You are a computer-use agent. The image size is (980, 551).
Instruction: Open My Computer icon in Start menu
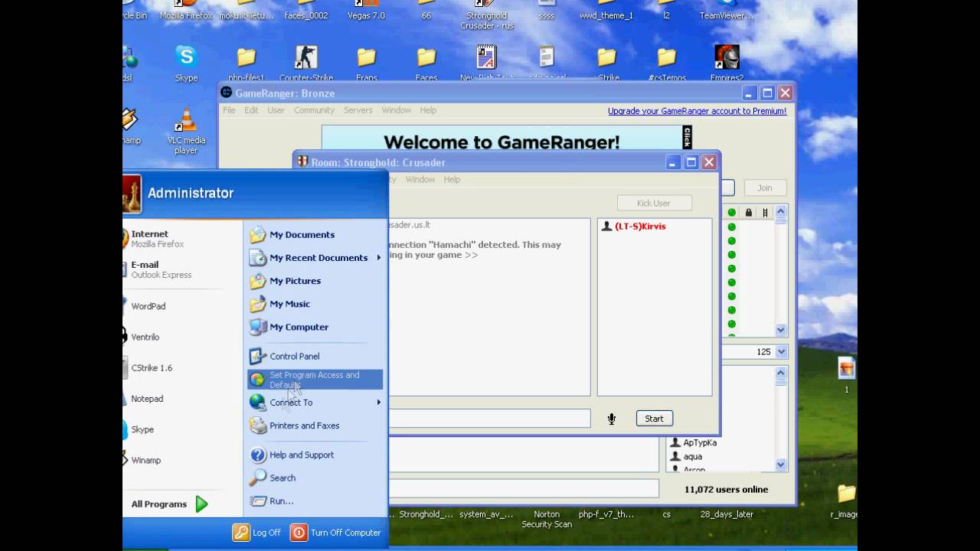(258, 327)
